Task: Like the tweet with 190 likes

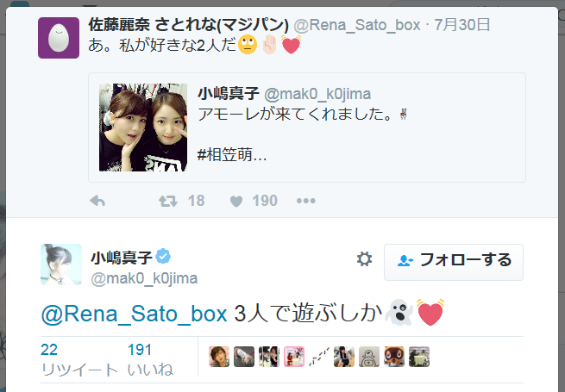Action: click(235, 201)
